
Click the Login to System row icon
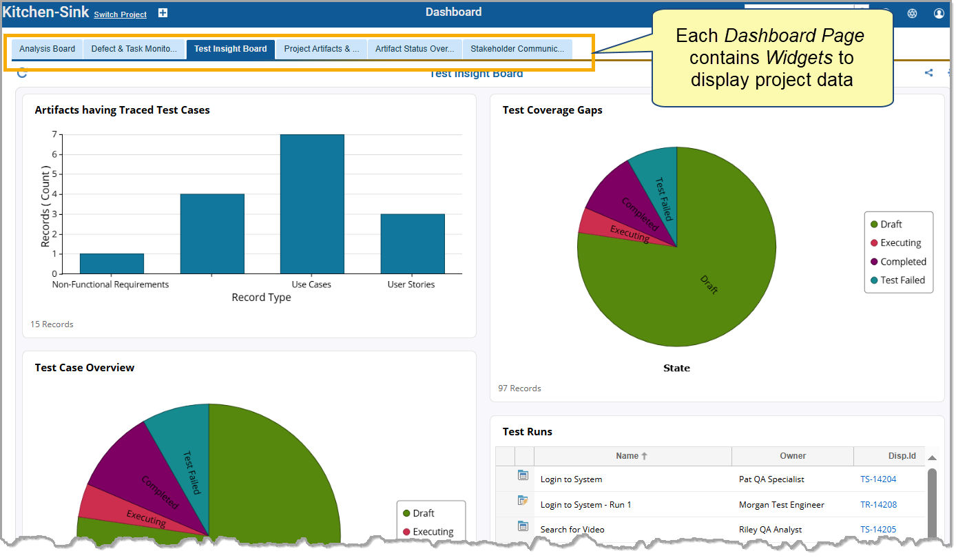tap(523, 475)
